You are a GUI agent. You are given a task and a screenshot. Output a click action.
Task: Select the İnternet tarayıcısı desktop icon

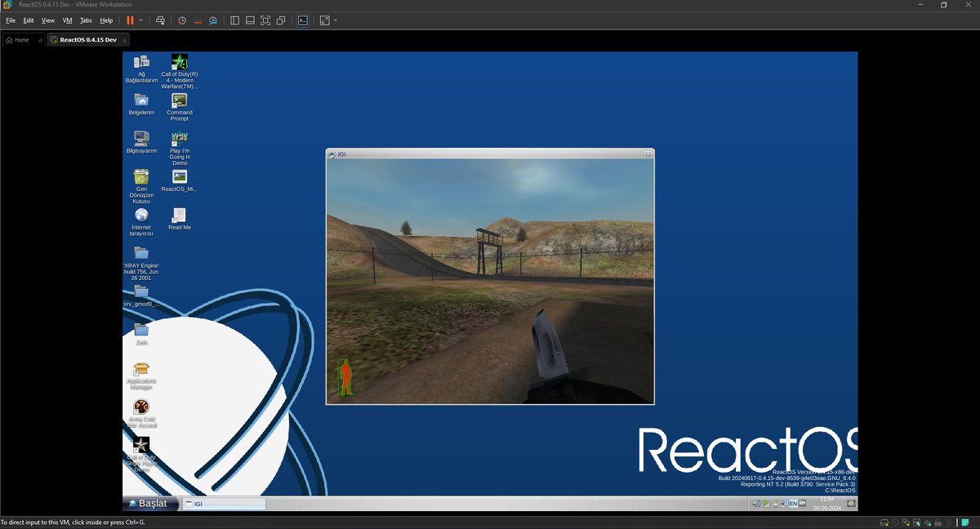pyautogui.click(x=141, y=222)
